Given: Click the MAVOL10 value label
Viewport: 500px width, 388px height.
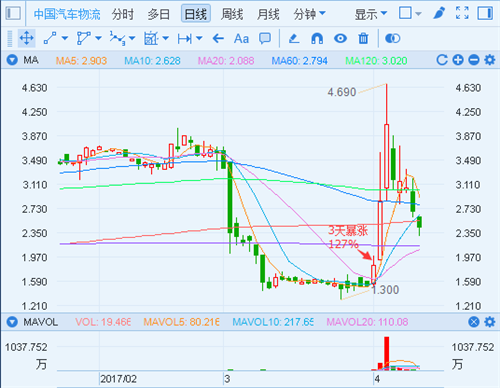Looking at the screenshot, I should click(273, 322).
